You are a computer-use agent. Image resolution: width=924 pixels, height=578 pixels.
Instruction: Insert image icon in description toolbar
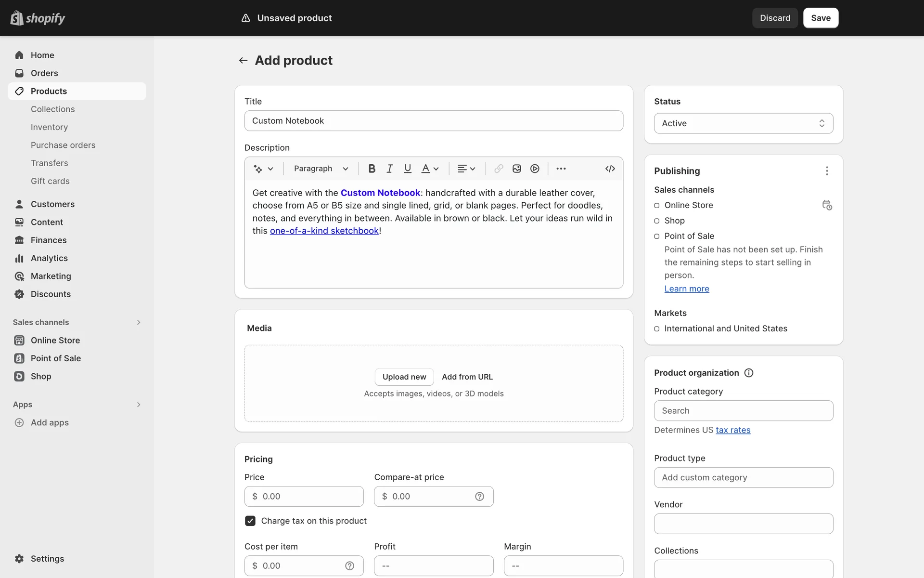coord(517,169)
